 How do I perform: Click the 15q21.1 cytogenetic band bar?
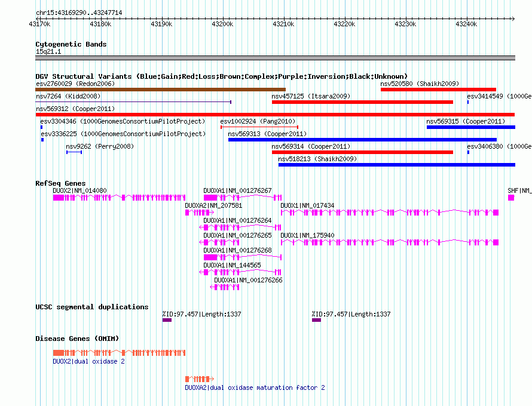(x=275, y=58)
